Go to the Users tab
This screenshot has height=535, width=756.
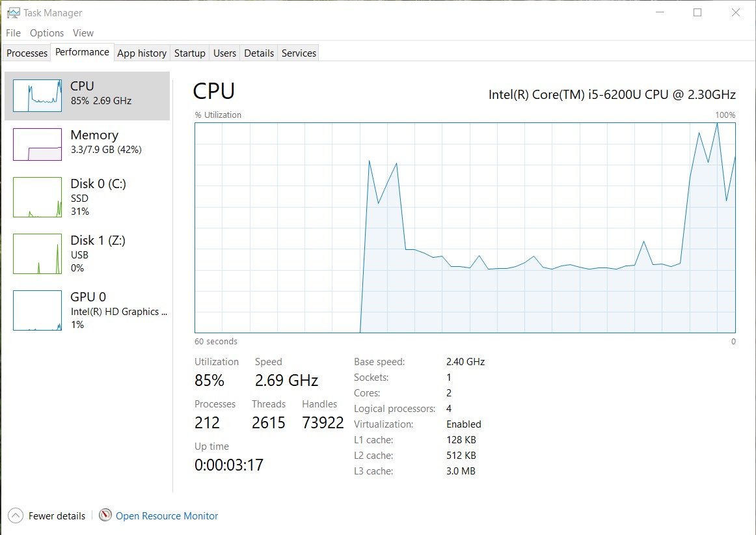pos(224,53)
